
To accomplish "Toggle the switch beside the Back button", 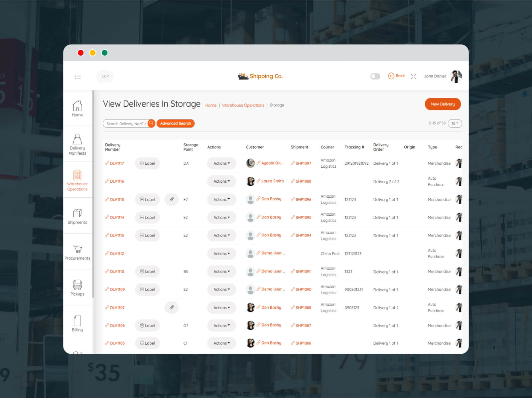I will click(375, 77).
